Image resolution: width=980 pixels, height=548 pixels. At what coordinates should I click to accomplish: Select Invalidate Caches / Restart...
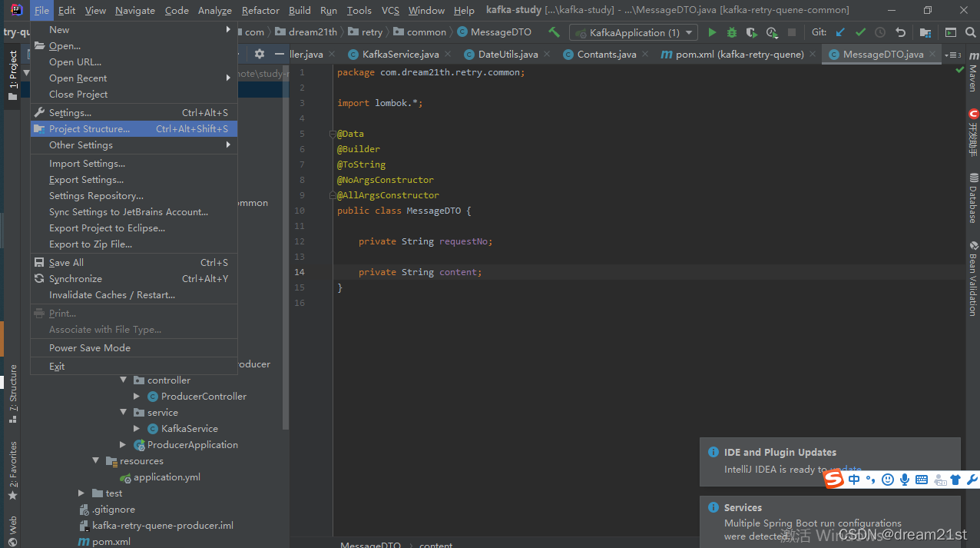pyautogui.click(x=134, y=295)
